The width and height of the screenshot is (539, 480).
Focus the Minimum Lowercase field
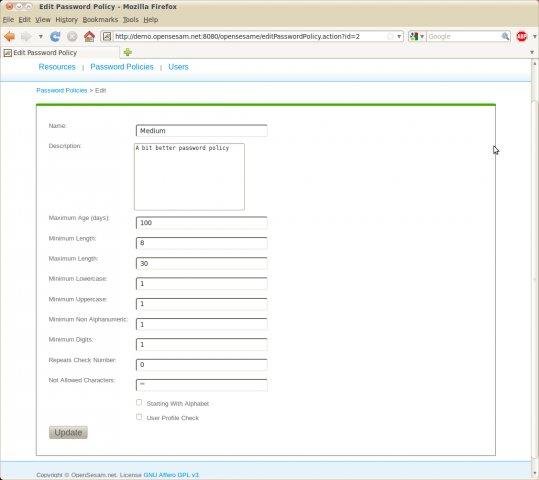[201, 283]
